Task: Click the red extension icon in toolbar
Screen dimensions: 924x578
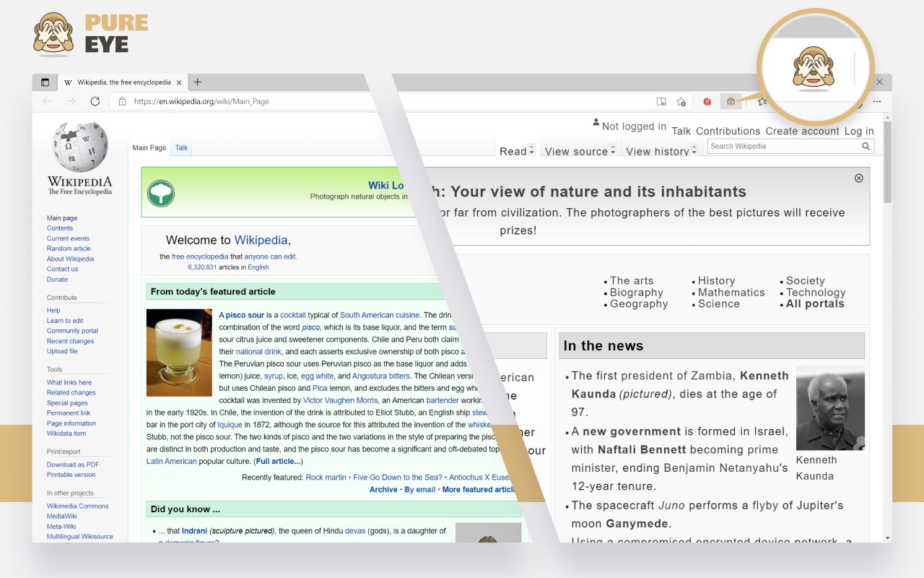Action: pyautogui.click(x=707, y=102)
